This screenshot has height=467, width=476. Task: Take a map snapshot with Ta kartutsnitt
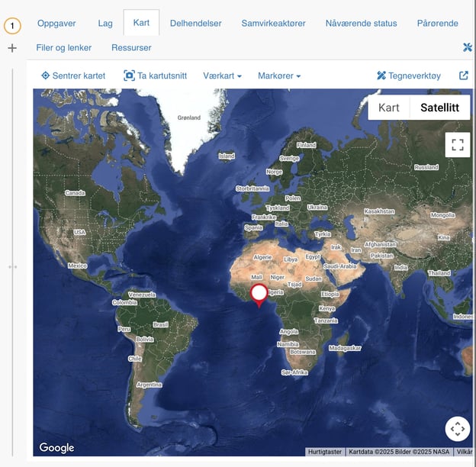click(157, 76)
